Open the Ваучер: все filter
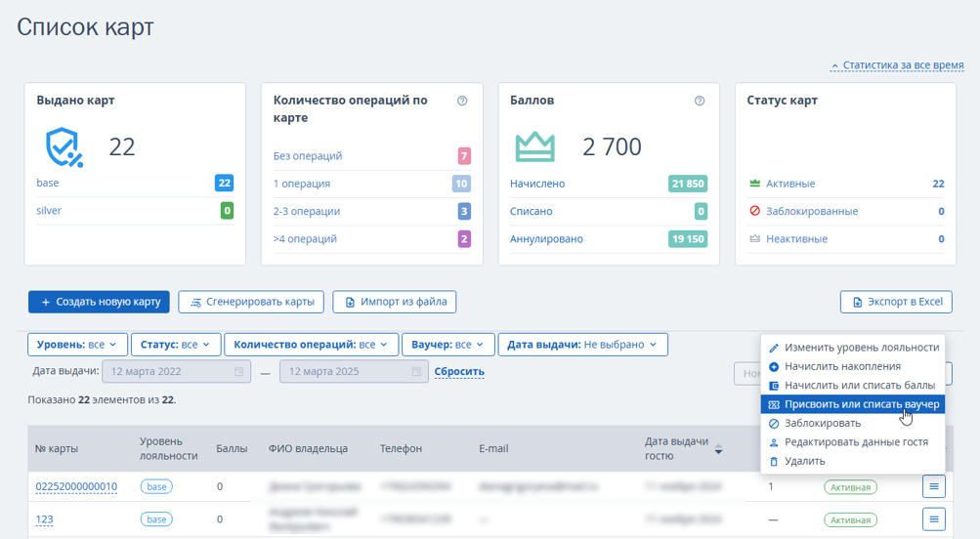 (x=448, y=345)
